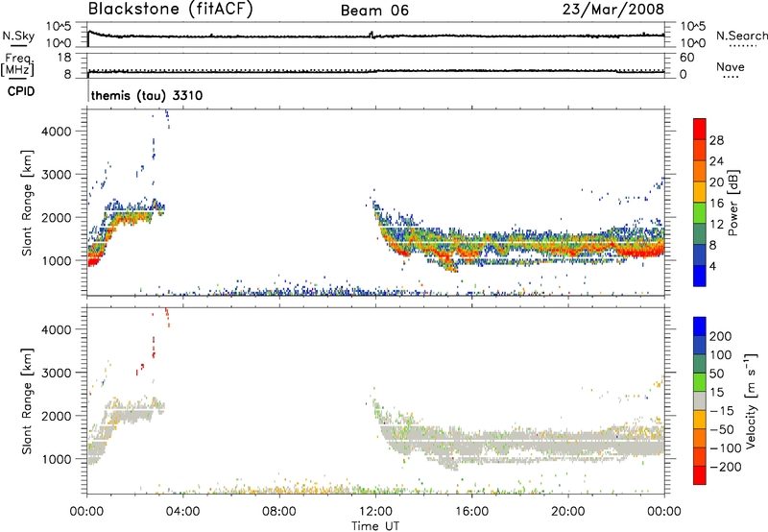Click the 'Time UT' axis title
The height and width of the screenshot is (532, 768).
pyautogui.click(x=375, y=526)
